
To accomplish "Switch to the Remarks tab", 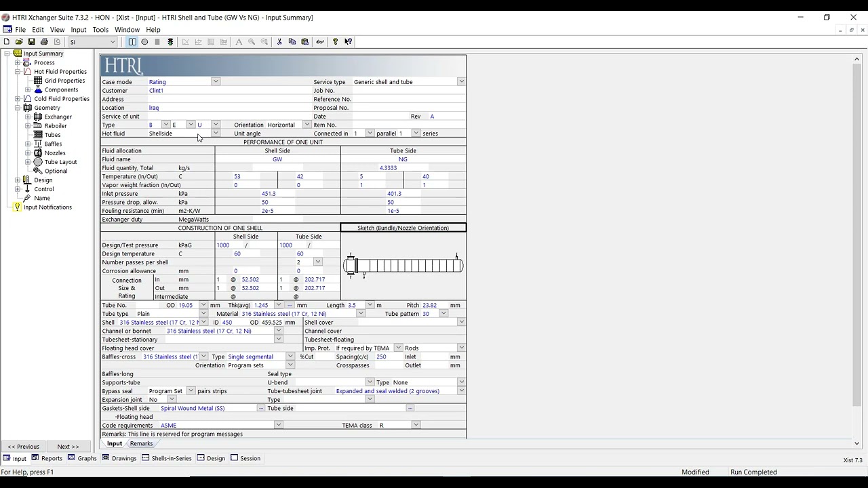I will [x=141, y=444].
